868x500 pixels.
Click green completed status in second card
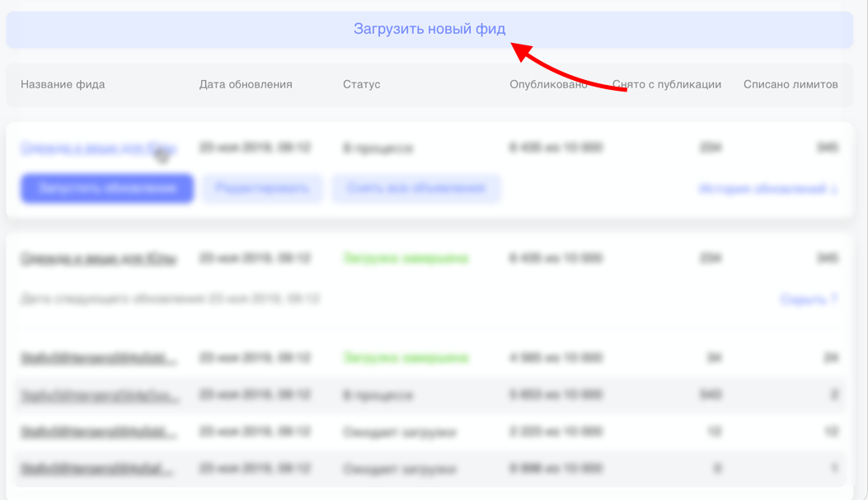point(406,258)
